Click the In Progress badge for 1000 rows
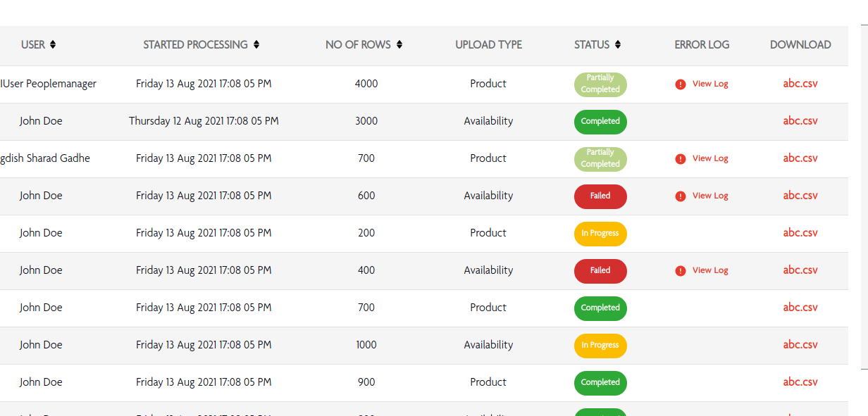 pyautogui.click(x=600, y=345)
